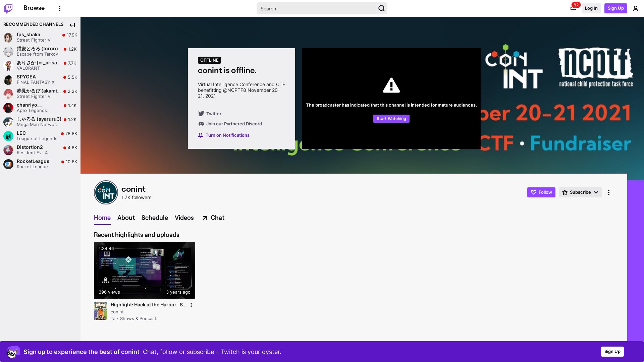Click the conint channel name heading
644x362 pixels.
133,189
